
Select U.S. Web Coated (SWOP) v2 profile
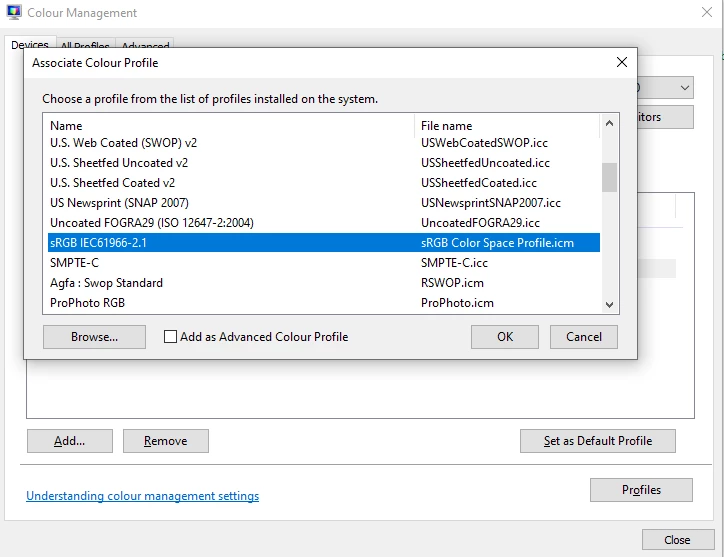[124, 143]
